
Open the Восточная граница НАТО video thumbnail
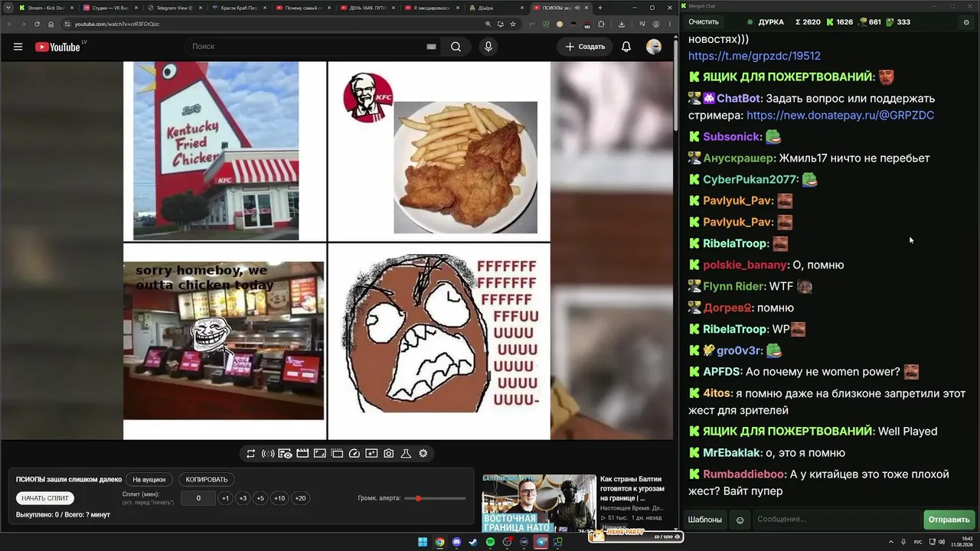tap(539, 503)
